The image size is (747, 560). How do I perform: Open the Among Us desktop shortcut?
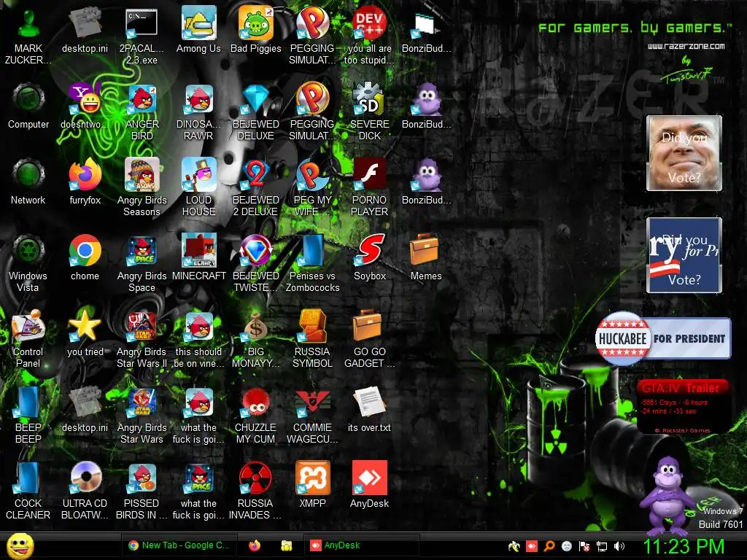(x=198, y=29)
